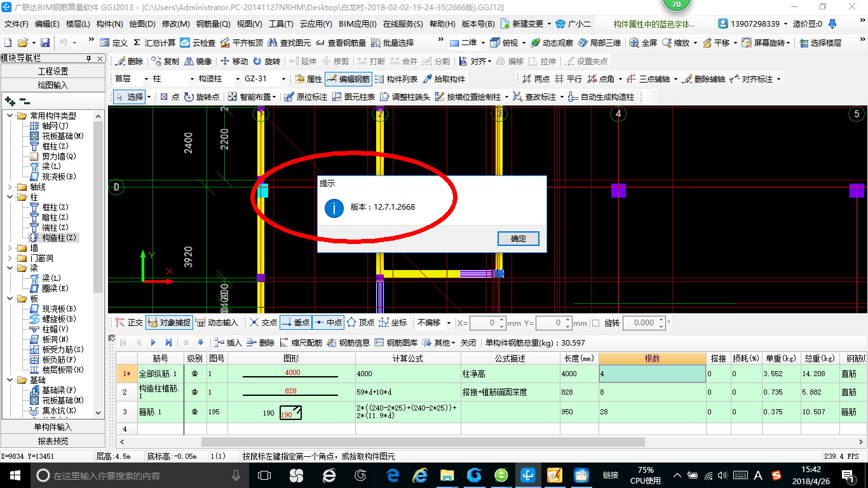
Task: Open the 不偏移 offset dropdown
Action: click(x=449, y=323)
